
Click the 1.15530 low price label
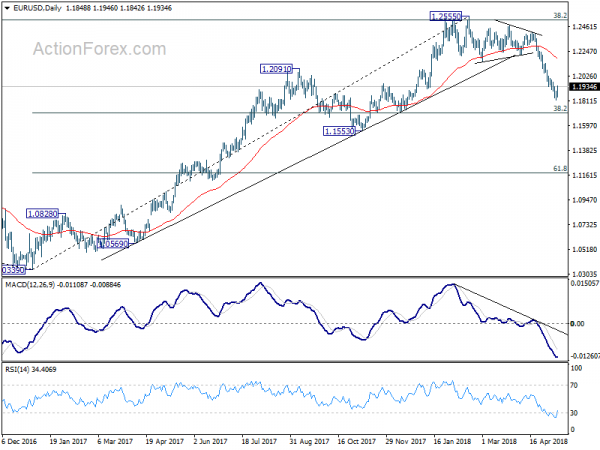click(x=339, y=131)
